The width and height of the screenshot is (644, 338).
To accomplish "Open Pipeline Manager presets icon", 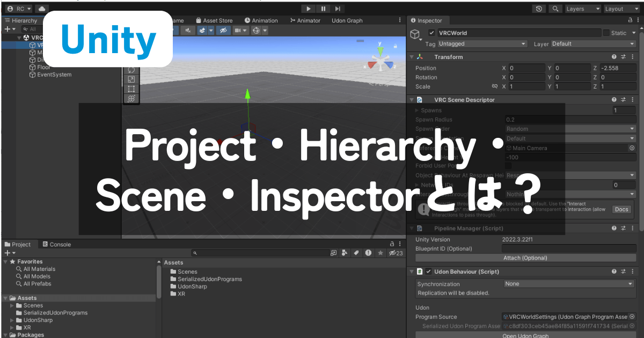I will [624, 229].
